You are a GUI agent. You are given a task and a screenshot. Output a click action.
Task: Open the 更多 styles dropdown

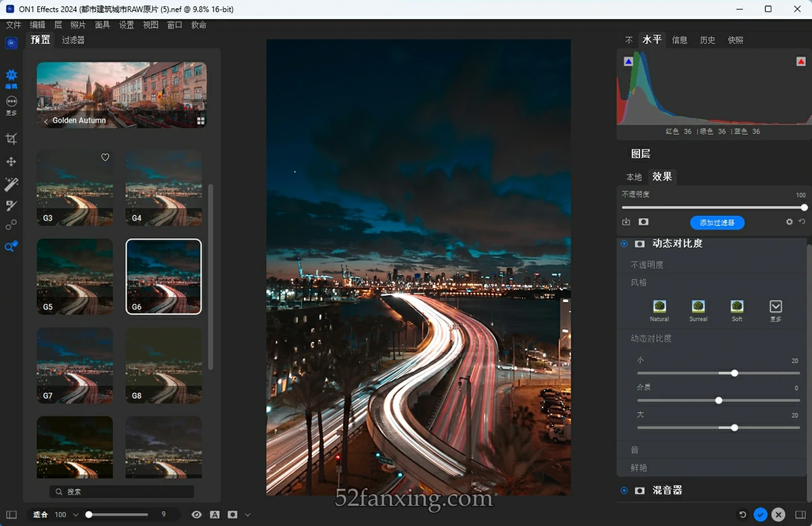pyautogui.click(x=775, y=307)
